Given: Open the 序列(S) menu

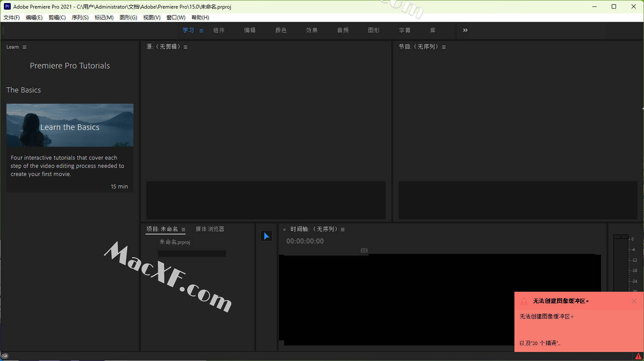Looking at the screenshot, I should click(80, 18).
